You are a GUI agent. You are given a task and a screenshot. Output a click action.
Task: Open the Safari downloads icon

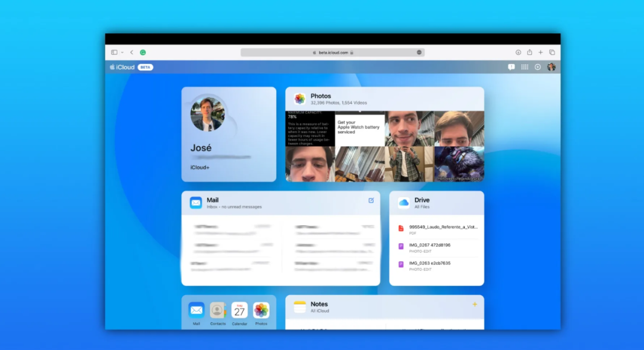click(519, 52)
